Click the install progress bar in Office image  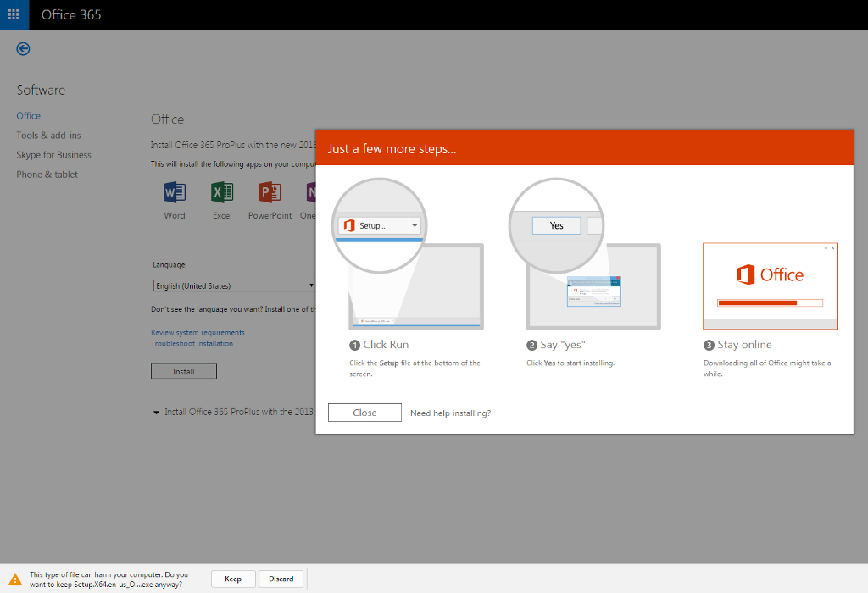[770, 302]
